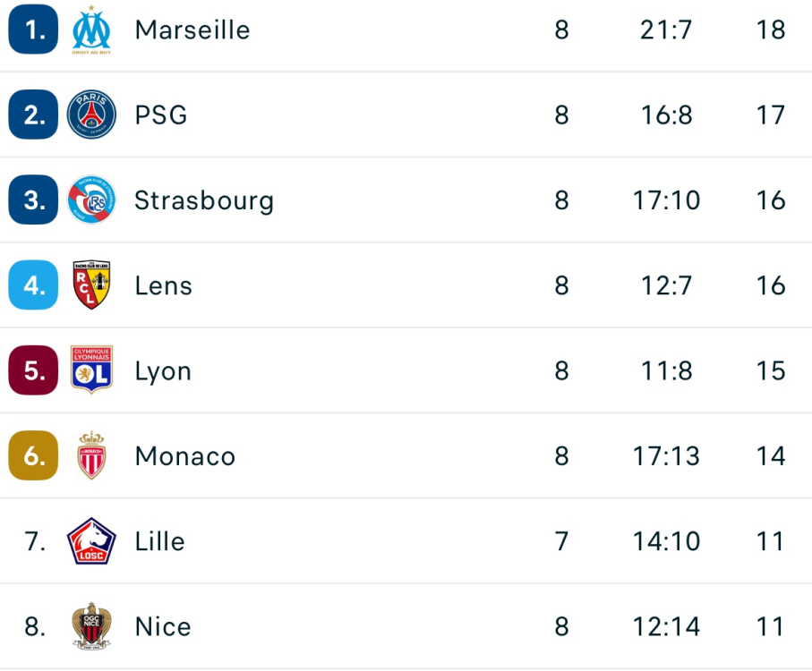Tap the Monaco club crest
The width and height of the screenshot is (812, 671).
tap(91, 455)
